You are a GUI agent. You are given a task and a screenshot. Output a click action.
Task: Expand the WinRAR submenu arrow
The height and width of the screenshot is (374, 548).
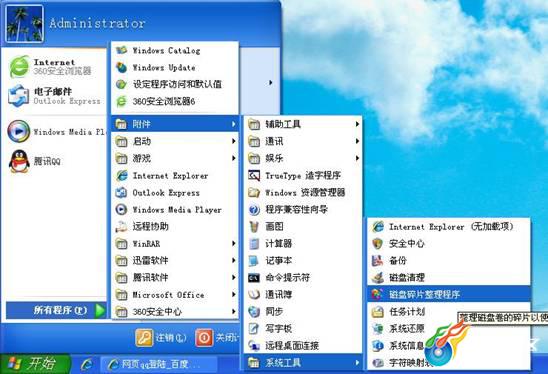click(x=233, y=243)
